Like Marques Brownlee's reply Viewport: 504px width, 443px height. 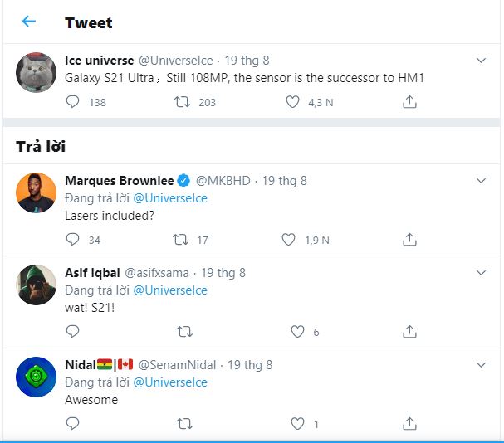[x=289, y=240]
